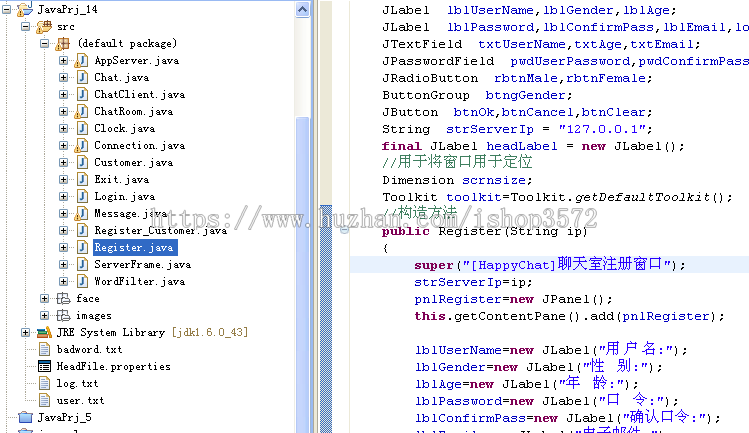The image size is (749, 433).
Task: Select Register.java in the tree
Action: 134,248
